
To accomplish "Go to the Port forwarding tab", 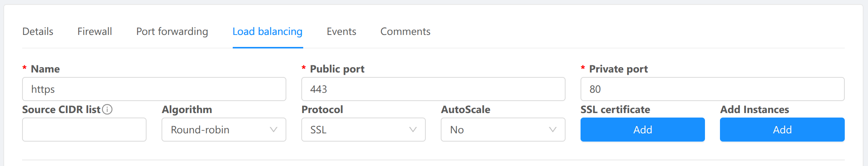I will [172, 32].
